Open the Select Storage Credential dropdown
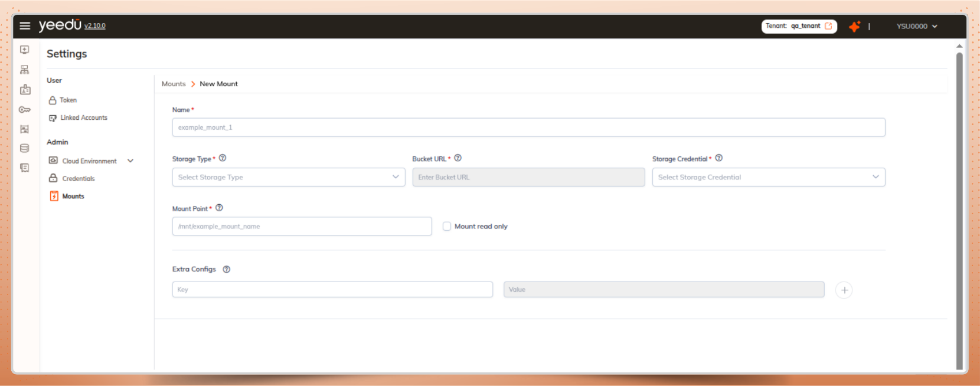Screen dimensions: 980x386 click(769, 177)
